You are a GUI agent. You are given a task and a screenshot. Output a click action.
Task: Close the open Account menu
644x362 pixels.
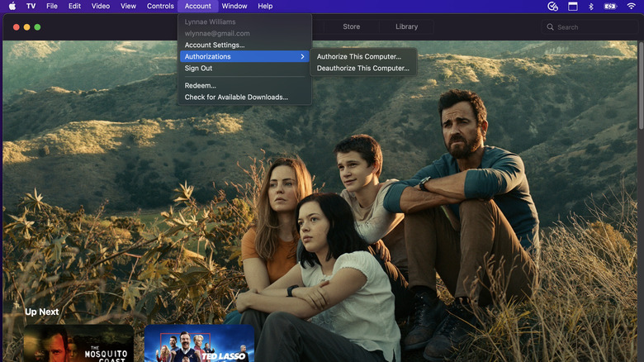click(x=197, y=6)
